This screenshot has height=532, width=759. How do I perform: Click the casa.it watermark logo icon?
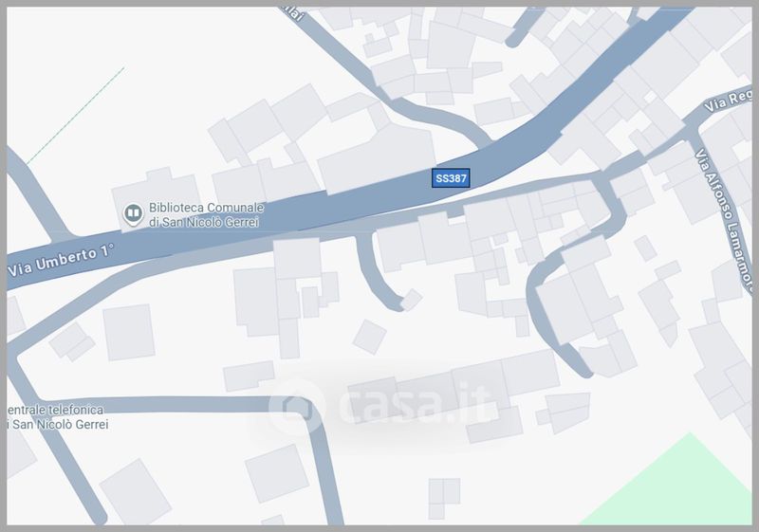point(297,407)
